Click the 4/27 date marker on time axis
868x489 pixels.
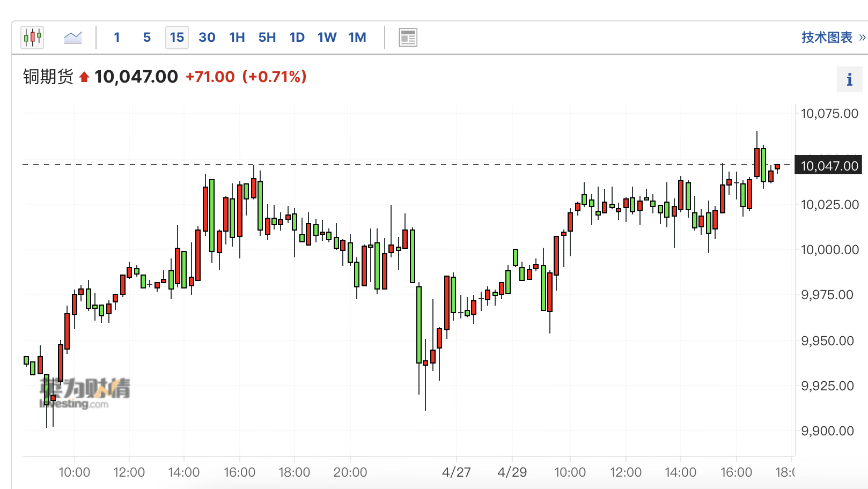pos(456,472)
